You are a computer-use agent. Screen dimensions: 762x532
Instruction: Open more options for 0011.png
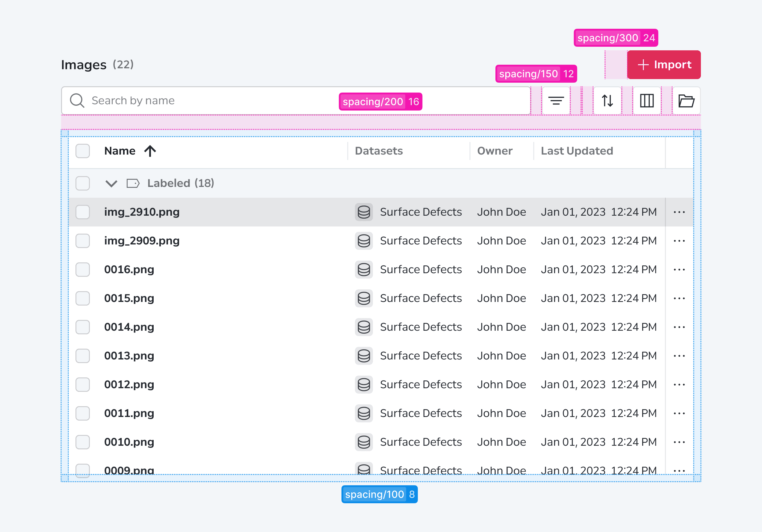[x=679, y=413]
